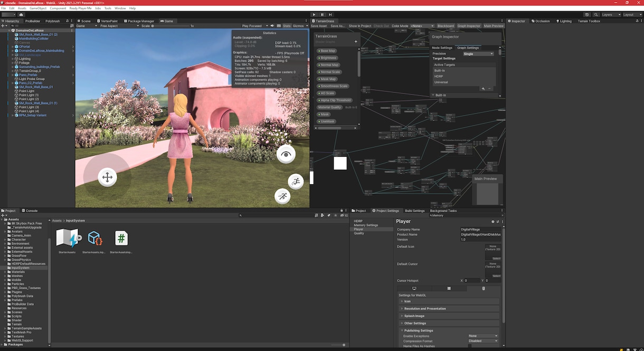Select the WebGL platform tab icon
644x351 pixels.
484,288
